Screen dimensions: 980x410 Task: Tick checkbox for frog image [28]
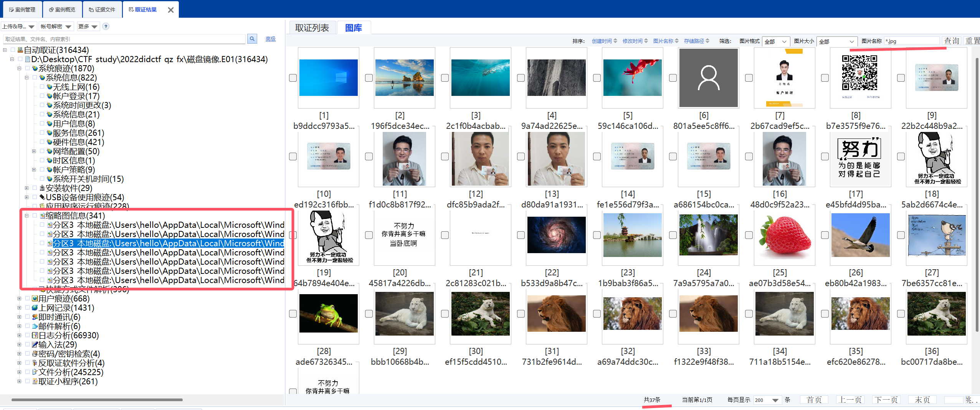[x=293, y=314]
